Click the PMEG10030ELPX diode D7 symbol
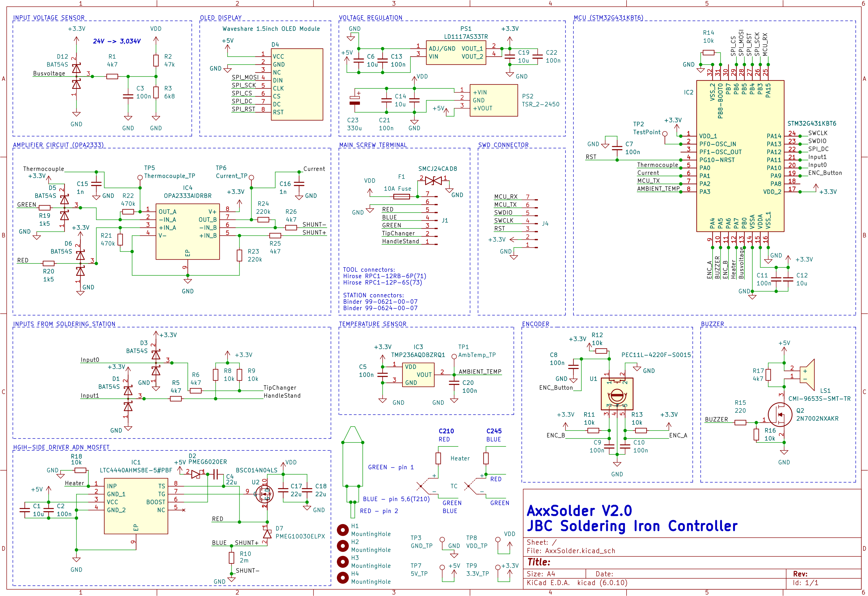Viewport: 868px width, 596px height. tap(267, 534)
